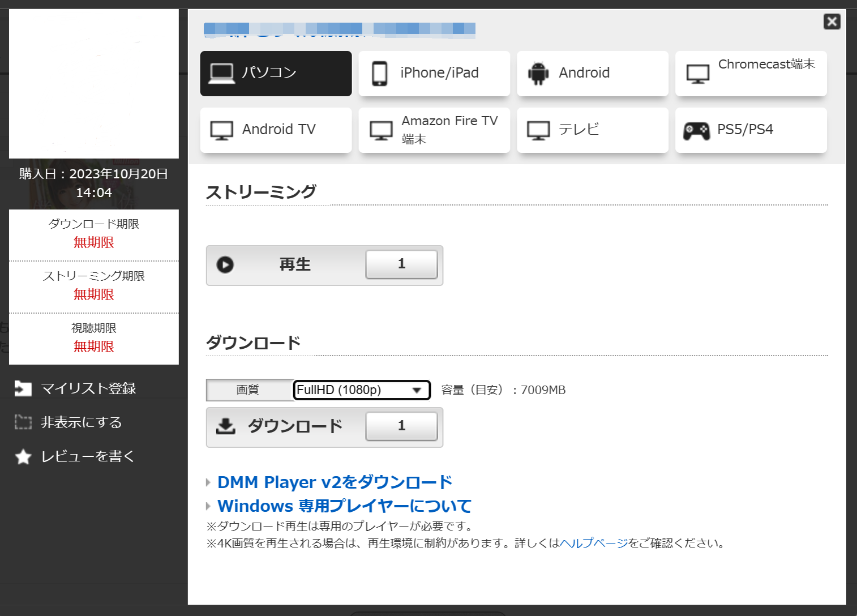Image resolution: width=857 pixels, height=616 pixels.
Task: Click the download arrow icon
Action: click(226, 426)
